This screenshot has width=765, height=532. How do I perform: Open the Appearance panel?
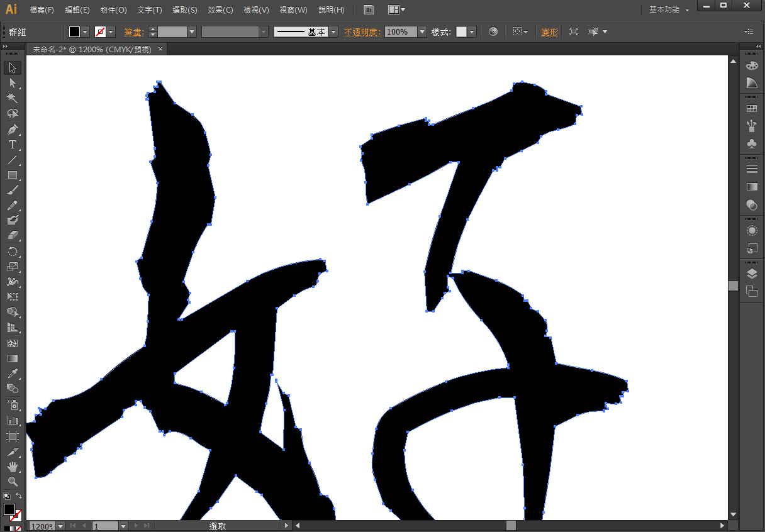[751, 230]
